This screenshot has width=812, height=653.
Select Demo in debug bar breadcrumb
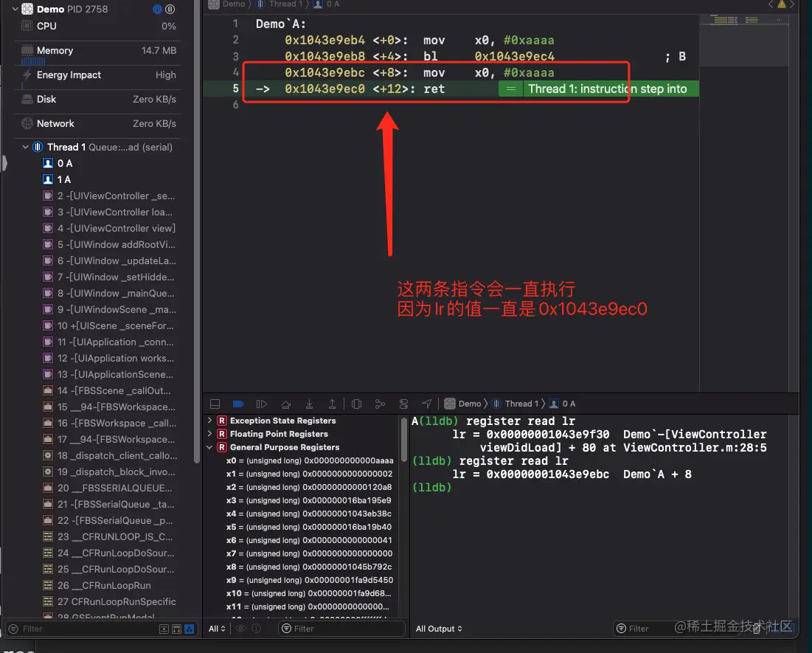click(x=463, y=404)
